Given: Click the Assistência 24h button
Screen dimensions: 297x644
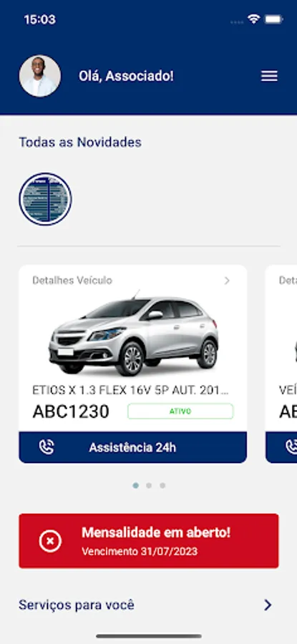Looking at the screenshot, I should pos(132,447).
